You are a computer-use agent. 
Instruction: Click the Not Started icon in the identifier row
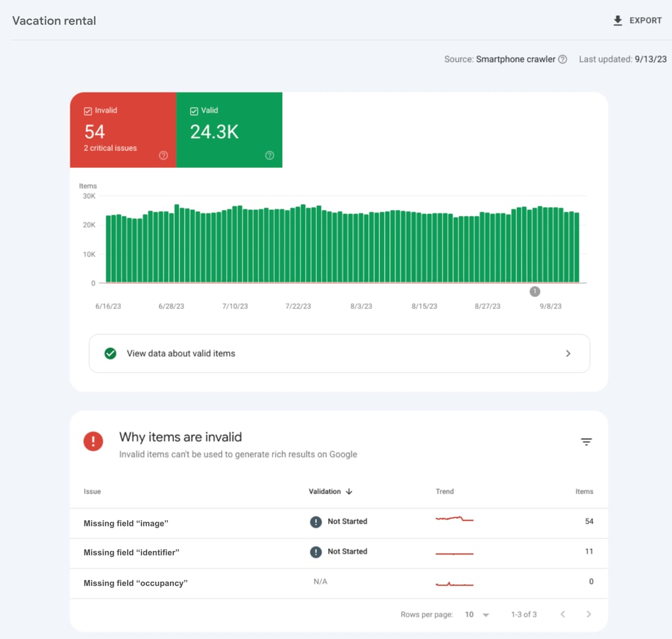pyautogui.click(x=316, y=552)
